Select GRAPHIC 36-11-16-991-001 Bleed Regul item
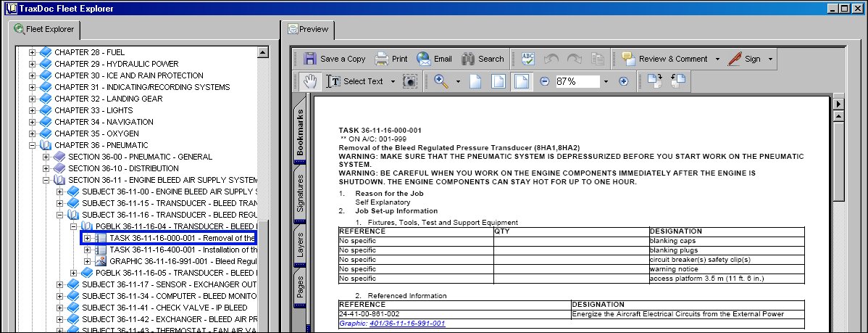868x333 pixels. point(183,261)
